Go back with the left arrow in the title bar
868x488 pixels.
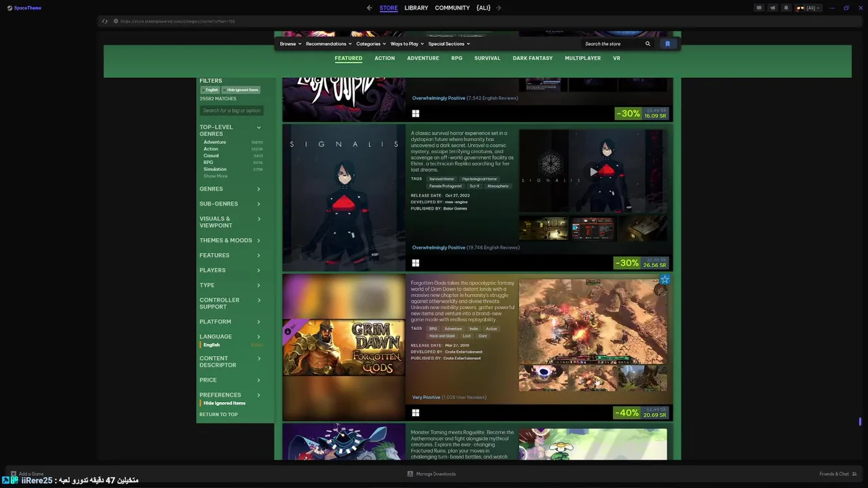pyautogui.click(x=369, y=8)
